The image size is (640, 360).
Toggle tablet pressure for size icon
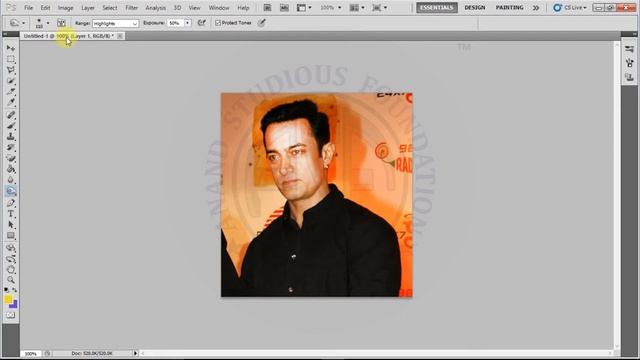pos(262,23)
